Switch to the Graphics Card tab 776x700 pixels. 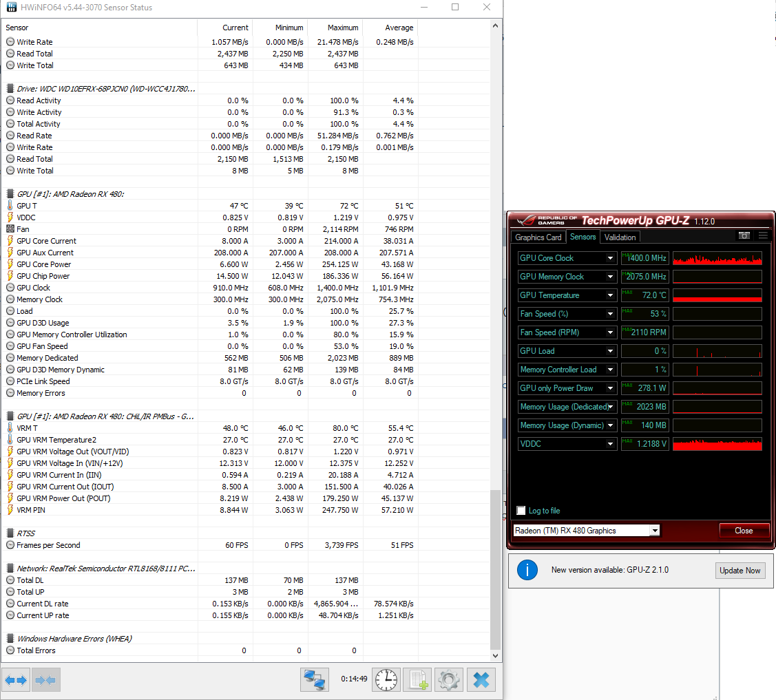click(538, 237)
